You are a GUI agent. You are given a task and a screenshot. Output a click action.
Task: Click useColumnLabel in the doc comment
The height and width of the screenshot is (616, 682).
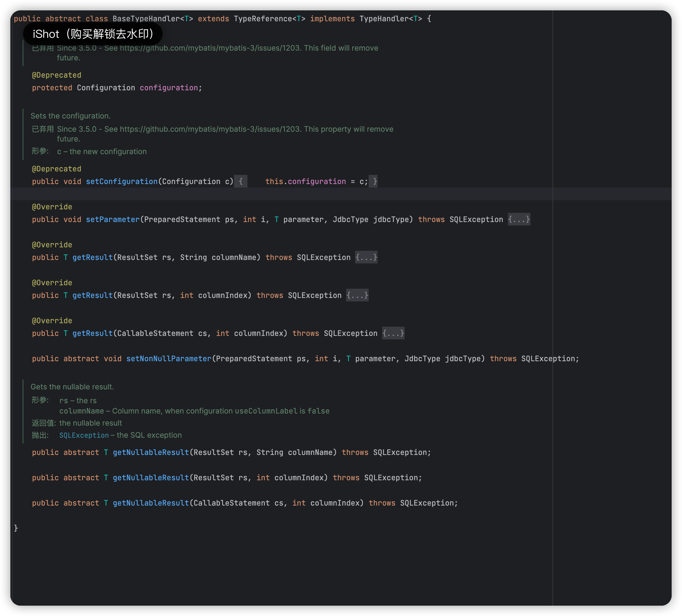(x=266, y=411)
